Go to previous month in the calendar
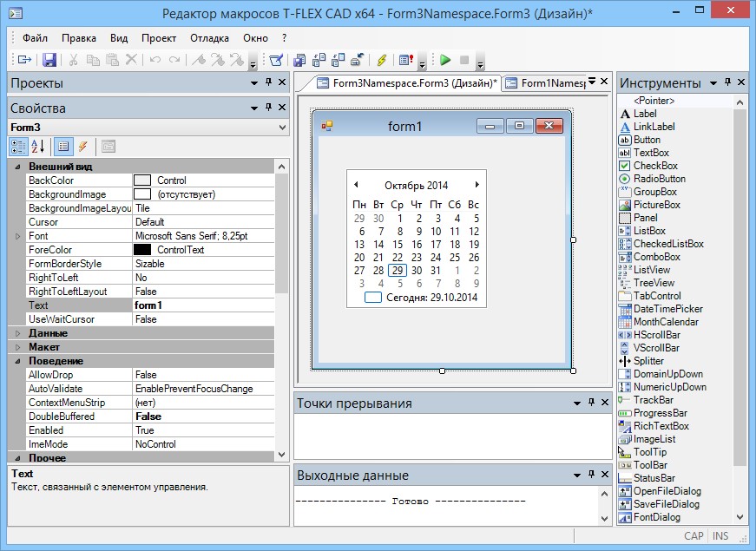The width and height of the screenshot is (756, 551). [356, 185]
